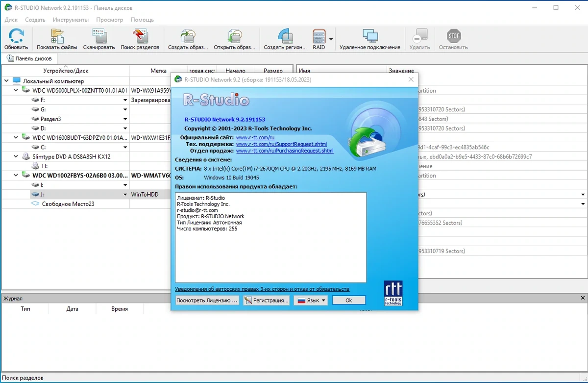588x383 pixels.
Task: Open dropdown arrow on D: row
Action: coord(125,128)
